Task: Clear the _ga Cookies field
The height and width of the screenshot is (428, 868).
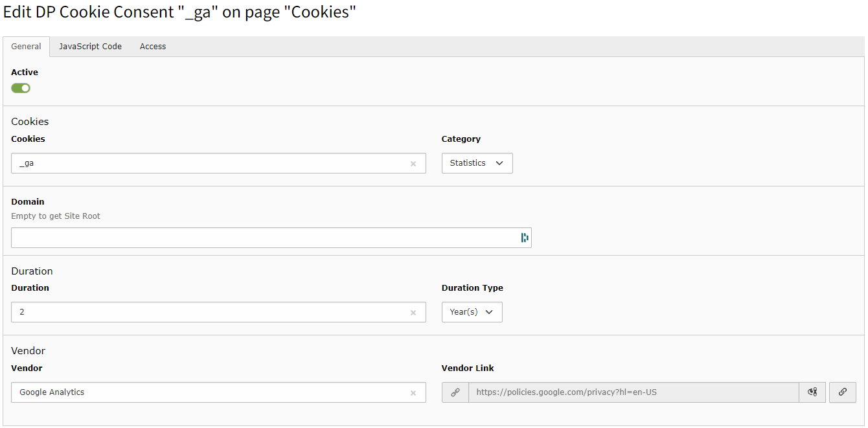Action: (413, 164)
